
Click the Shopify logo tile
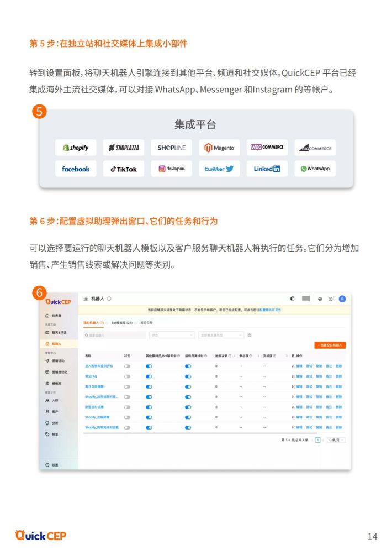pyautogui.click(x=76, y=148)
